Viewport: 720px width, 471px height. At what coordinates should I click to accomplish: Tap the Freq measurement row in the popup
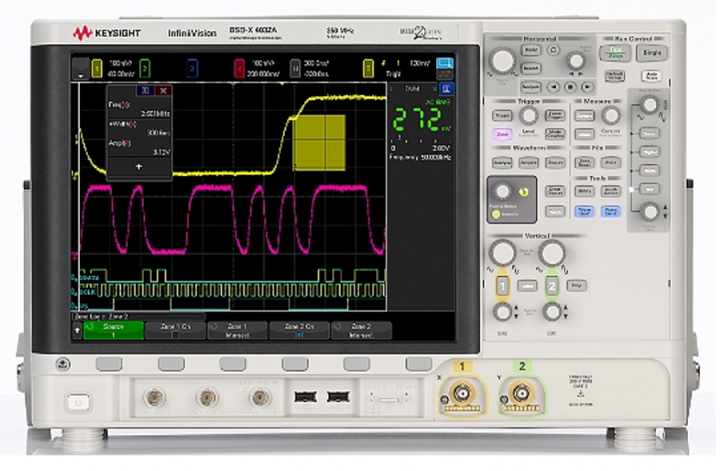pos(140,109)
